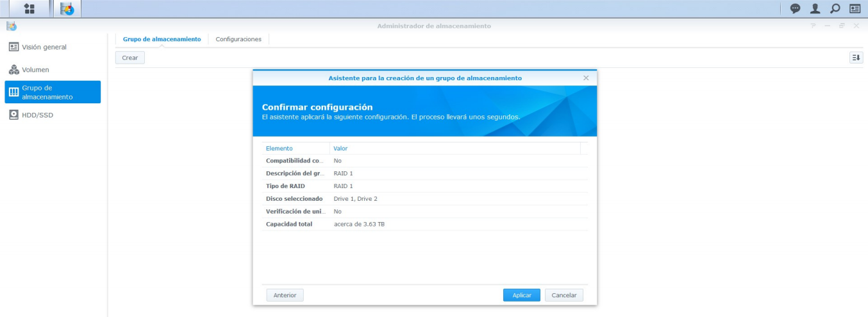Select the Compatibilidad co... row label
Screen dimensions: 868x317
coord(295,161)
